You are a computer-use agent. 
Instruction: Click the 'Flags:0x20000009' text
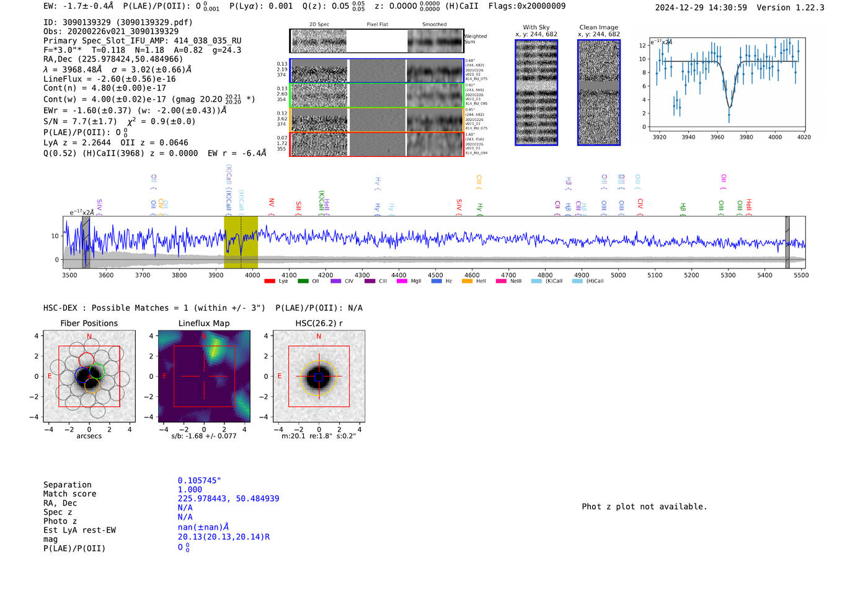tap(527, 6)
